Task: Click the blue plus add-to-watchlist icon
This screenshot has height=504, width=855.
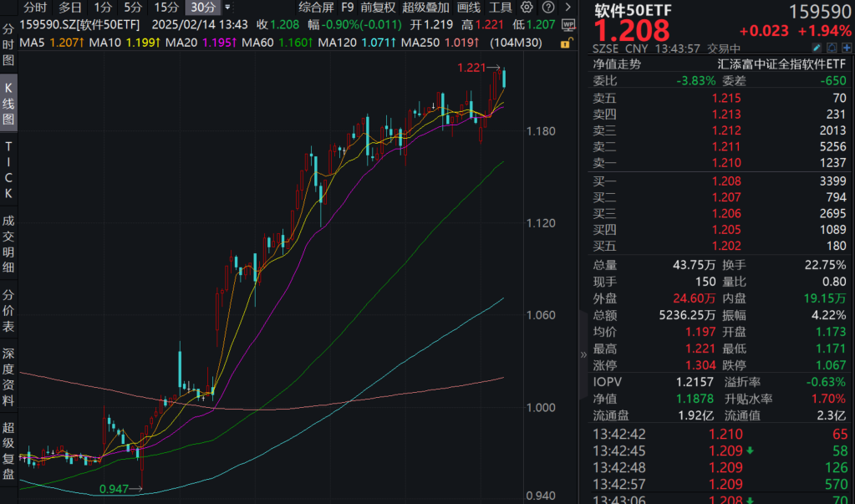Action: pyautogui.click(x=847, y=48)
